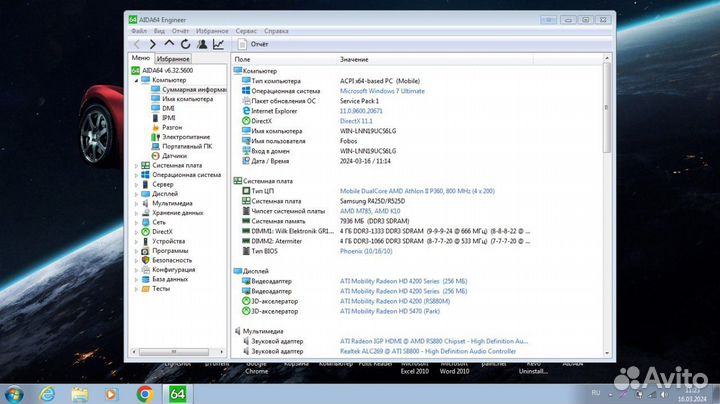Image resolution: width=720 pixels, height=404 pixels.
Task: Open the Realtek ALC269 audio controller link
Action: click(428, 351)
